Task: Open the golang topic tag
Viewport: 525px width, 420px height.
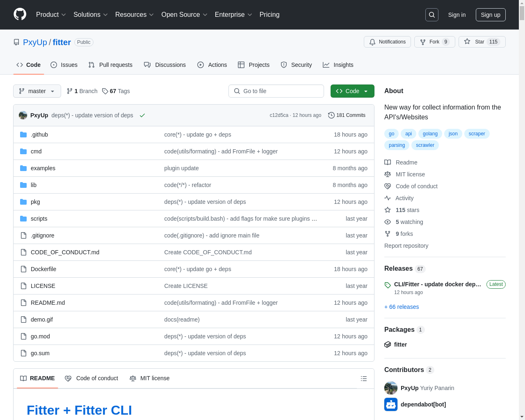Action: click(x=430, y=134)
